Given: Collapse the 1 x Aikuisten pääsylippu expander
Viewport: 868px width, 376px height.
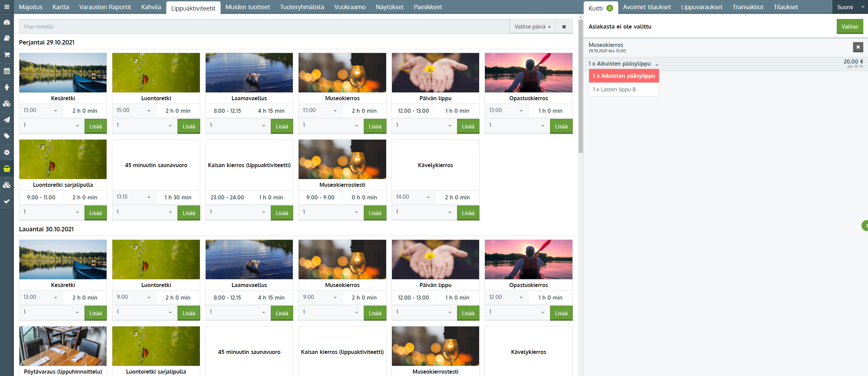Looking at the screenshot, I should [657, 64].
